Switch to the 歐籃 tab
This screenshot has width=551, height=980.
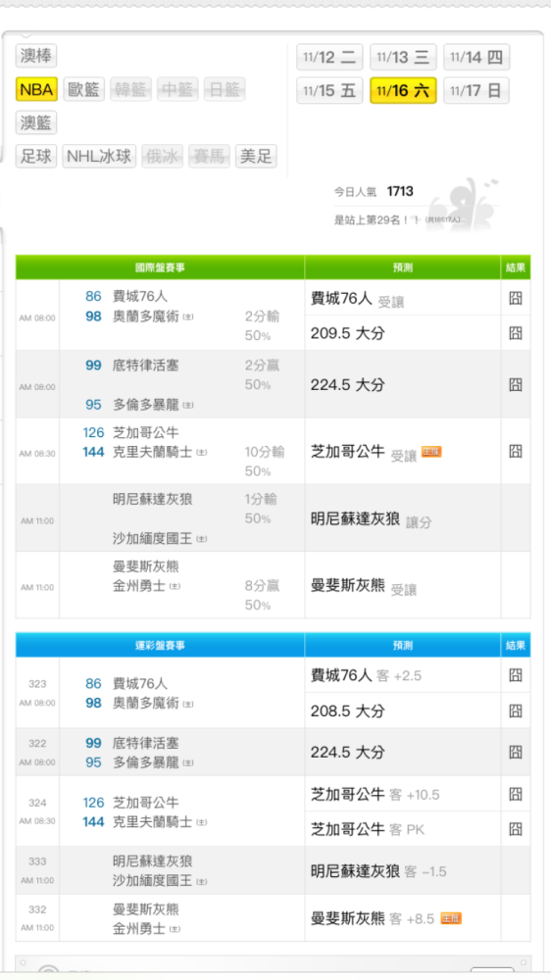point(83,89)
